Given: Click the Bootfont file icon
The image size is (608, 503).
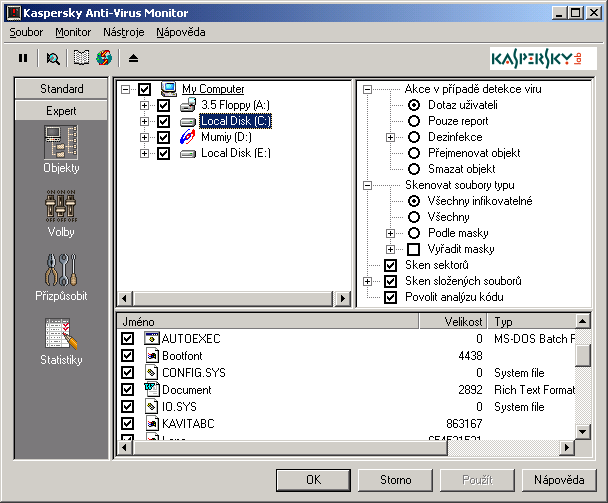Looking at the screenshot, I should click(152, 355).
